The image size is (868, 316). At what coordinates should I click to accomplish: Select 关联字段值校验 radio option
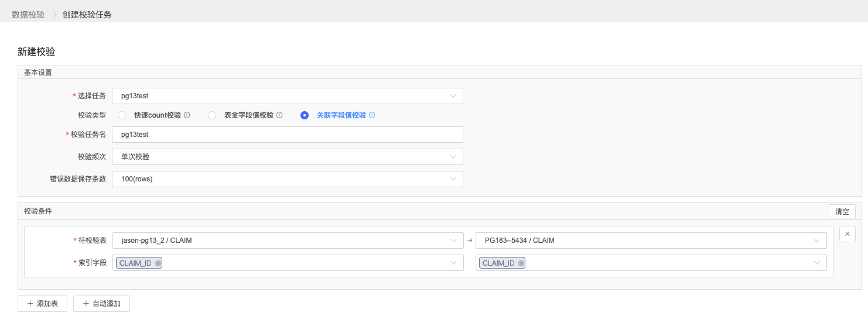tap(305, 115)
